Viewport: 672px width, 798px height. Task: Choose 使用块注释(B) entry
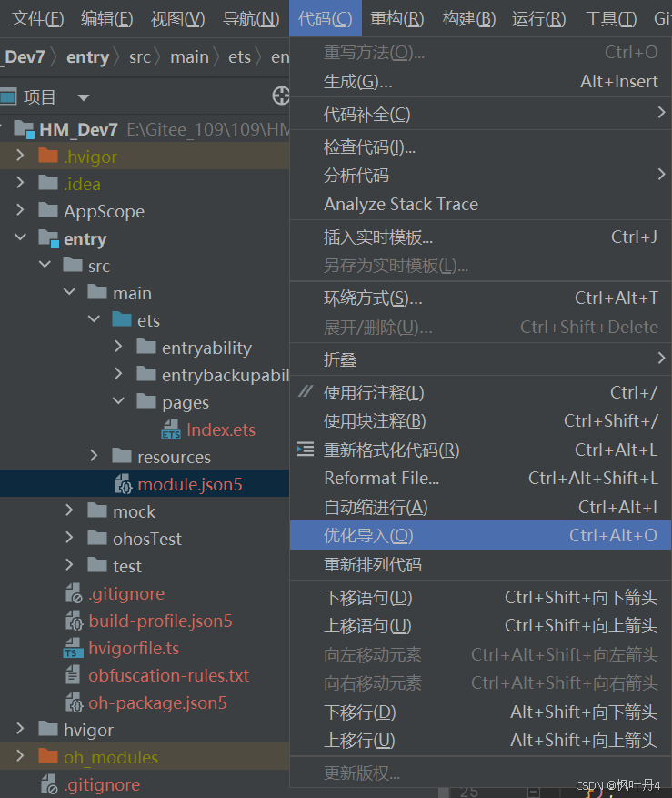point(481,421)
